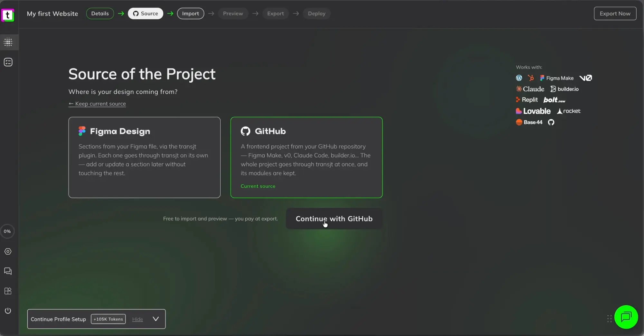Click the Lovable logo
The height and width of the screenshot is (336, 644).
pos(533,111)
